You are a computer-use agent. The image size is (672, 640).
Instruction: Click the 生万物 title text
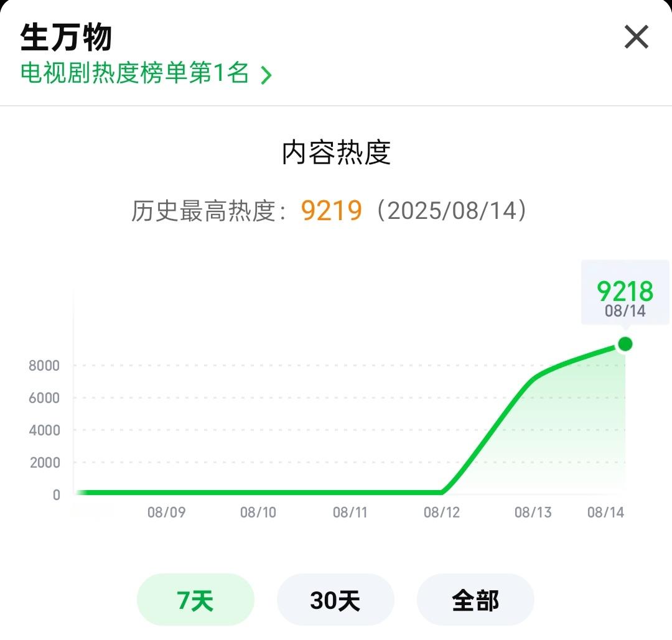pyautogui.click(x=66, y=38)
